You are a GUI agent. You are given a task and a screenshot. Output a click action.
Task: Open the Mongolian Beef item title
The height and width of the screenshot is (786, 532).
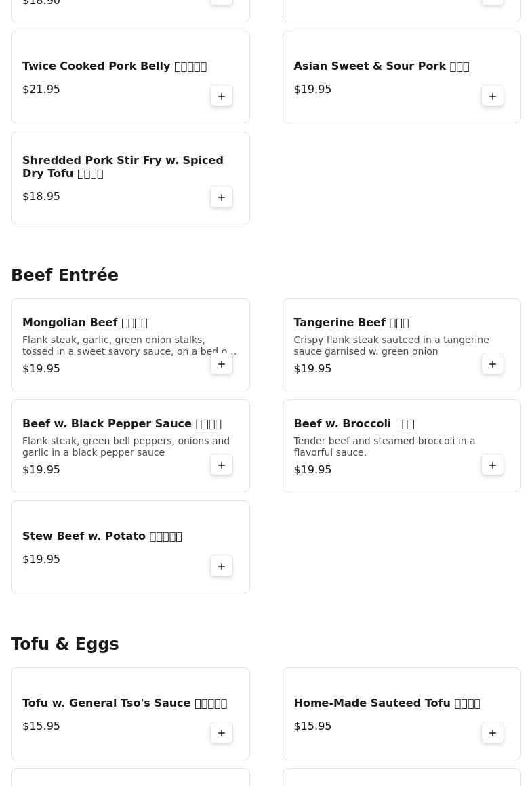85,323
